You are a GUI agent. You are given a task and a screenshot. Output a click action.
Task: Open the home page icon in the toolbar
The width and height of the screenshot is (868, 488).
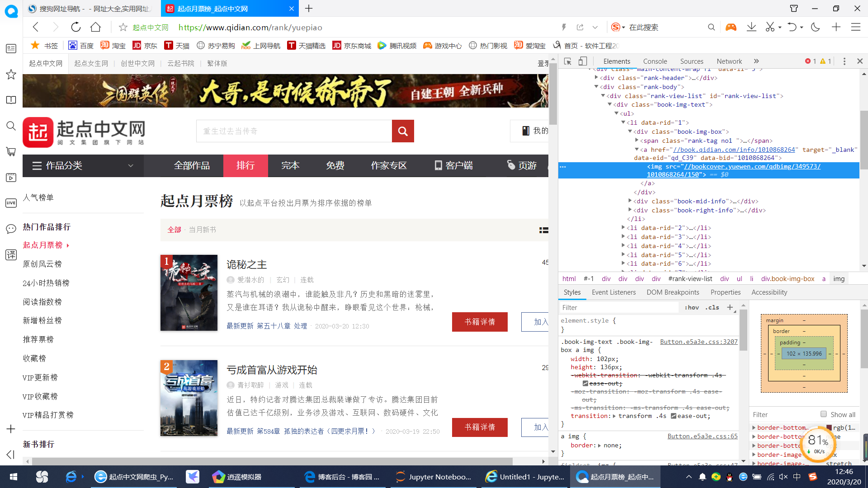tap(95, 27)
